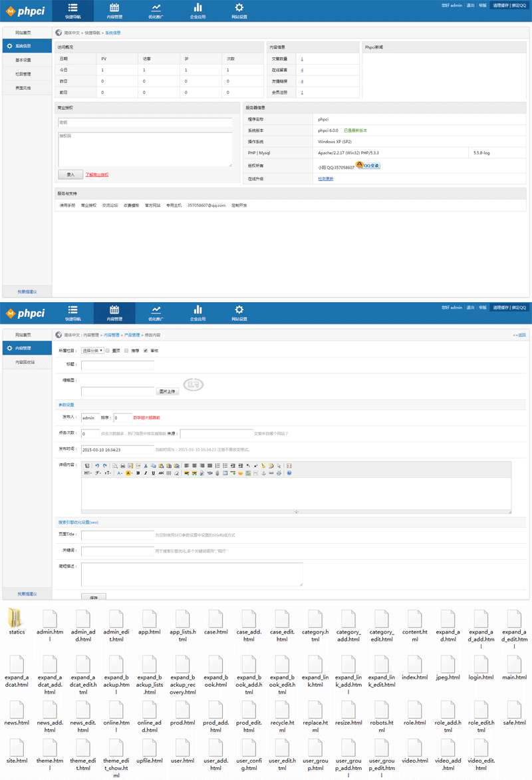Toggle bold in the rich text editor

138,473
